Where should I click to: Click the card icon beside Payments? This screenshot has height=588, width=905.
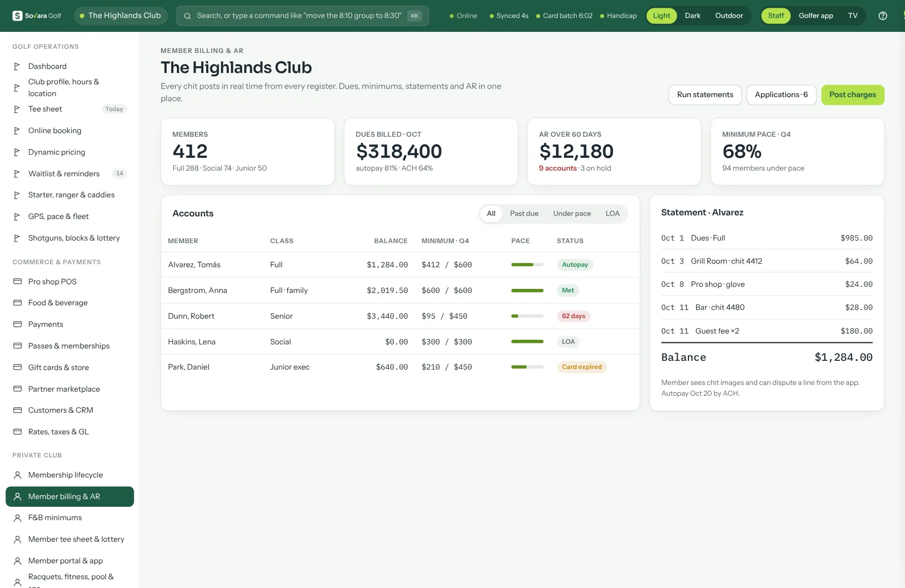click(x=17, y=324)
